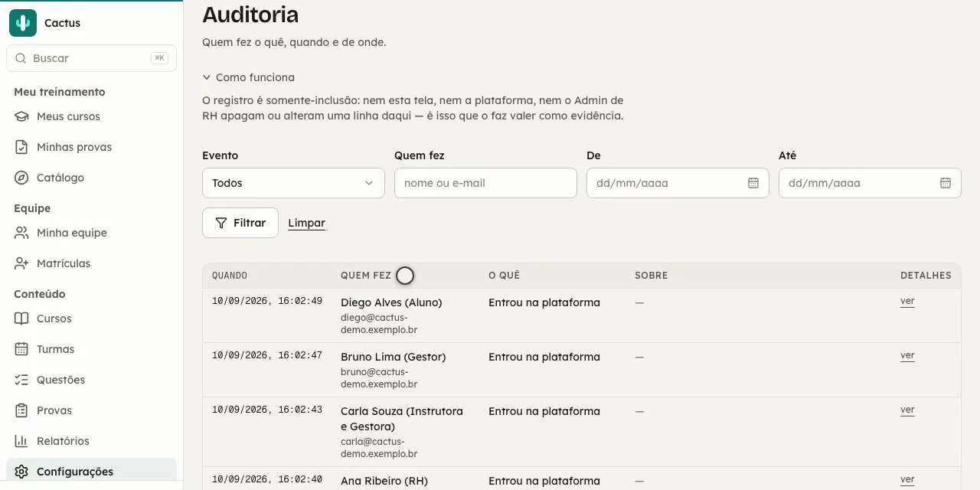Click email diego@cactus-demo.exemplo.br
The height and width of the screenshot is (490, 980).
pos(379,324)
